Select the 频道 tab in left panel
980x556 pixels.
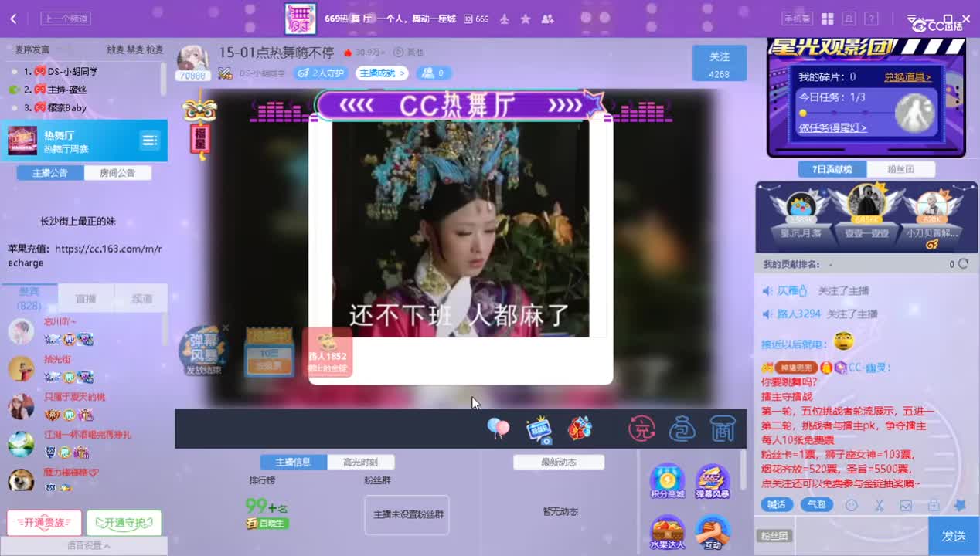click(141, 298)
